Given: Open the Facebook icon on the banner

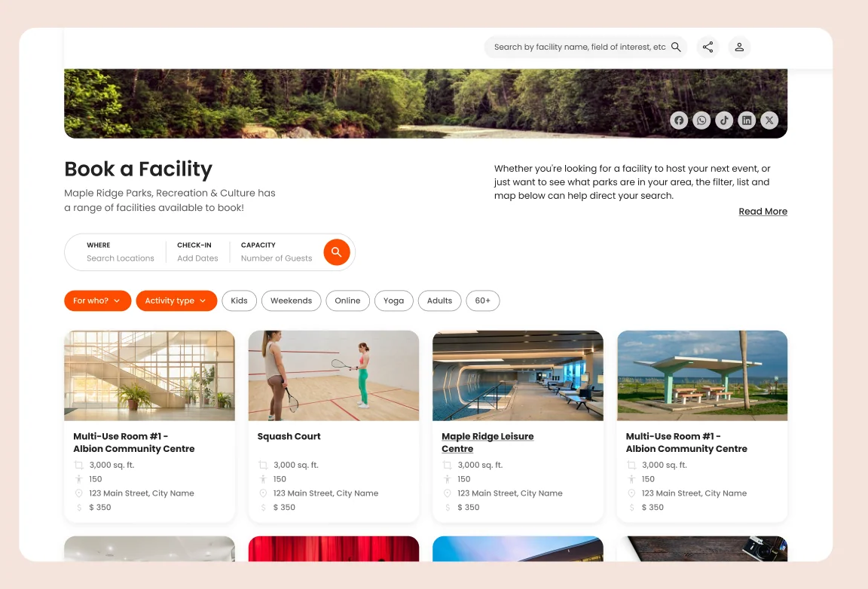Looking at the screenshot, I should point(679,120).
